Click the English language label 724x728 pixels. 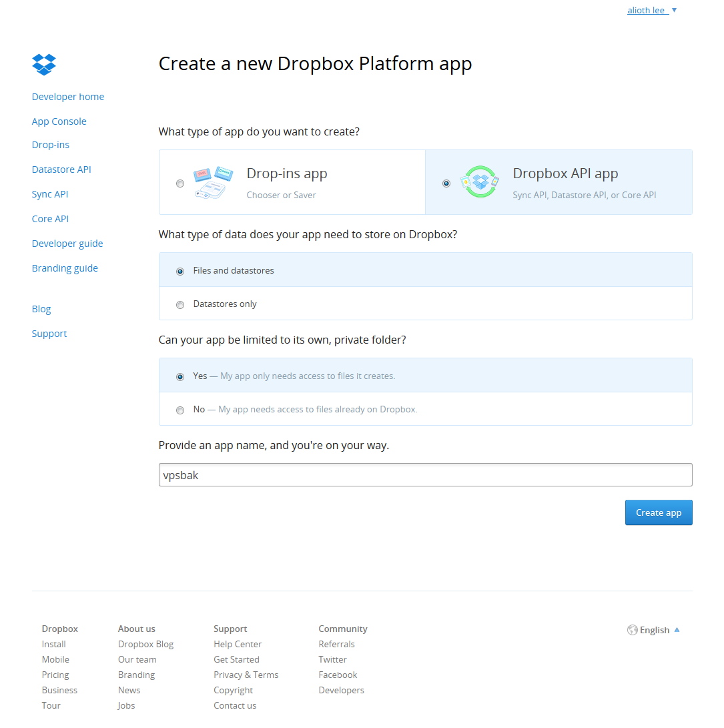(x=655, y=630)
